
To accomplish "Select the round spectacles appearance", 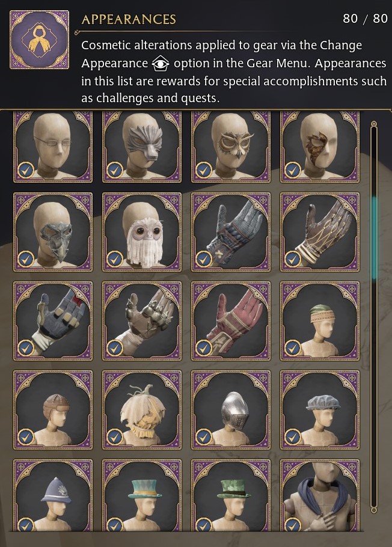I will 53,147.
